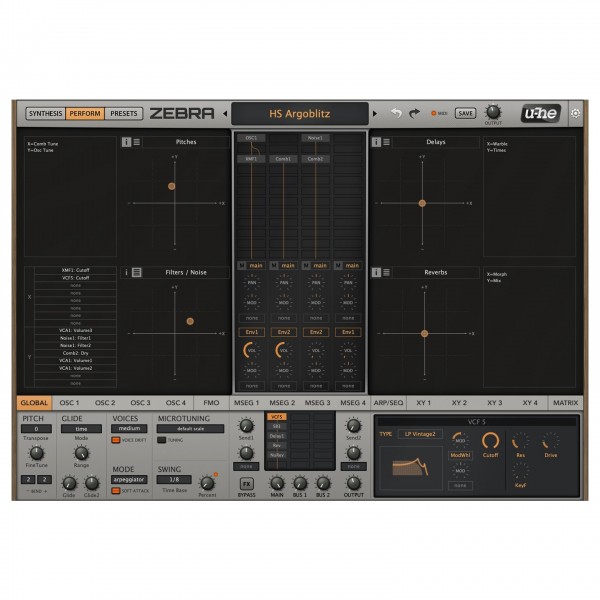
Task: Click the HS Argoblitz preset name display
Action: pyautogui.click(x=300, y=114)
